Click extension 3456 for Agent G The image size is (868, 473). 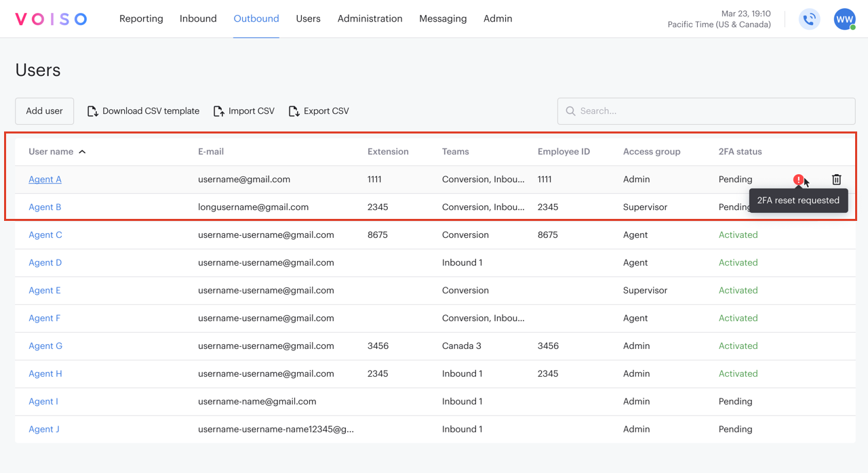coord(378,346)
